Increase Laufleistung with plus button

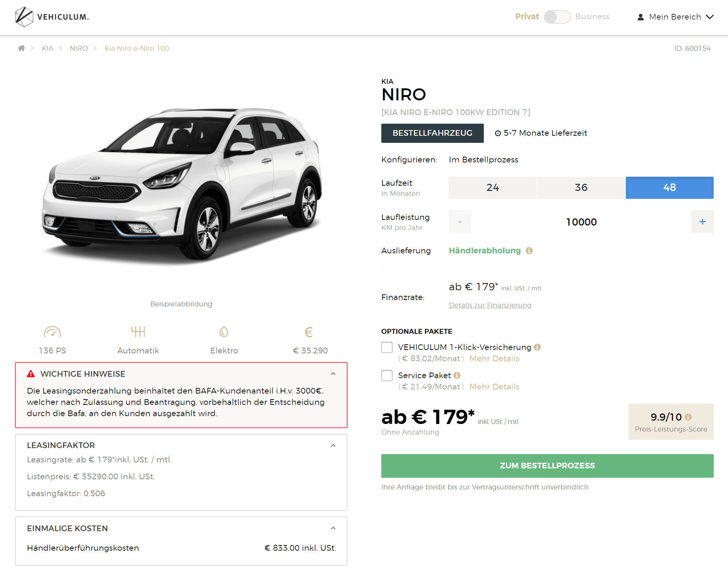pos(702,221)
